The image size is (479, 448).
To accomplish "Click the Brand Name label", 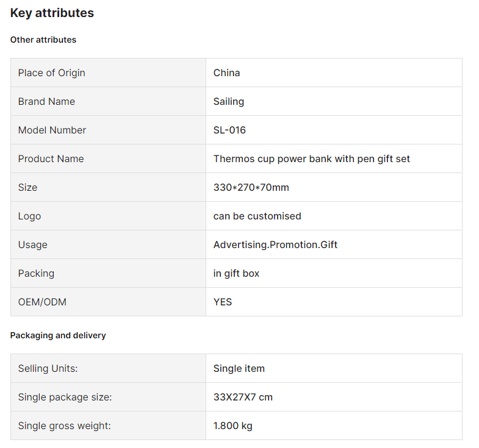I will point(46,101).
